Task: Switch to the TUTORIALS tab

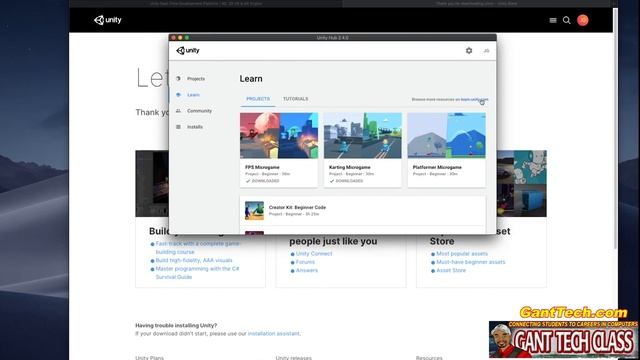Action: pyautogui.click(x=296, y=99)
